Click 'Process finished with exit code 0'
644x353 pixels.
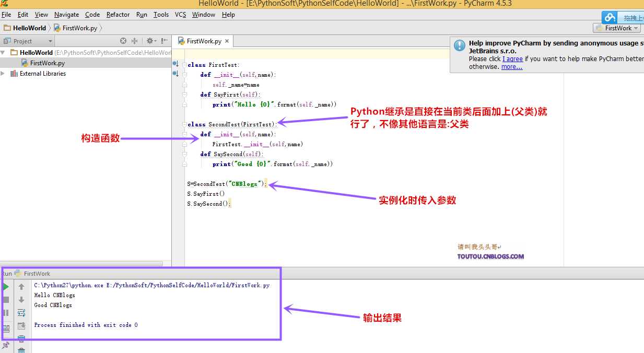coord(86,325)
